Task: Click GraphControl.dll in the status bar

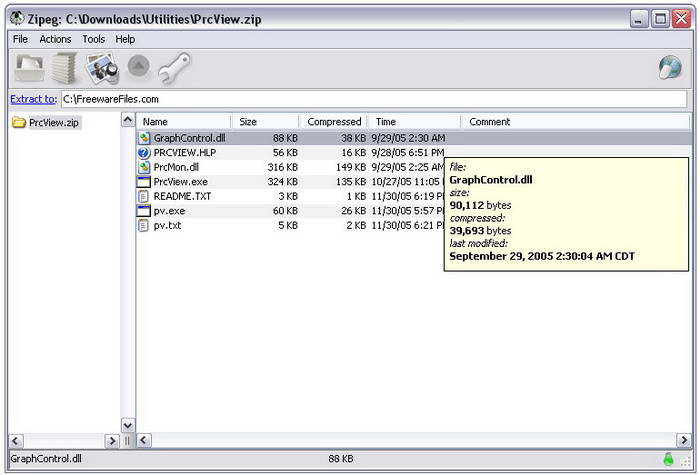Action: (46, 458)
